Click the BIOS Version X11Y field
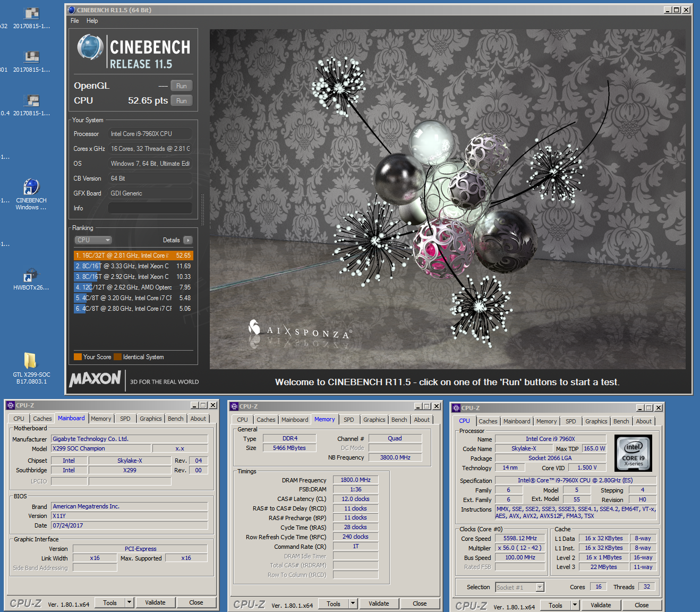700x612 pixels. (x=130, y=516)
